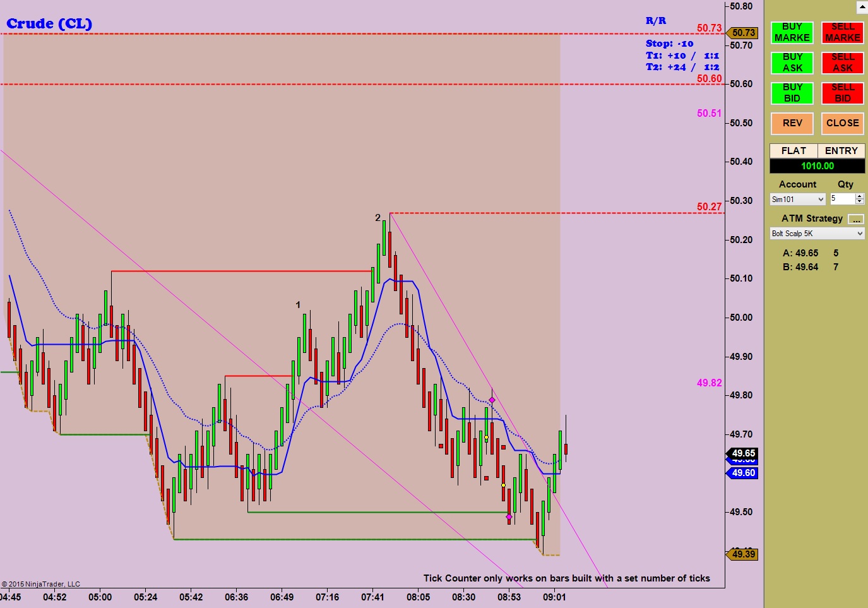Screen dimensions: 868x608
Task: Click the Crude (CL) chart title
Action: click(x=49, y=24)
